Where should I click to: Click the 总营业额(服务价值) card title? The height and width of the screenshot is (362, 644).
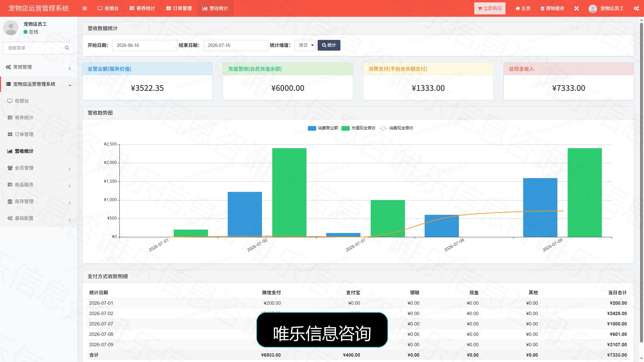(x=109, y=69)
